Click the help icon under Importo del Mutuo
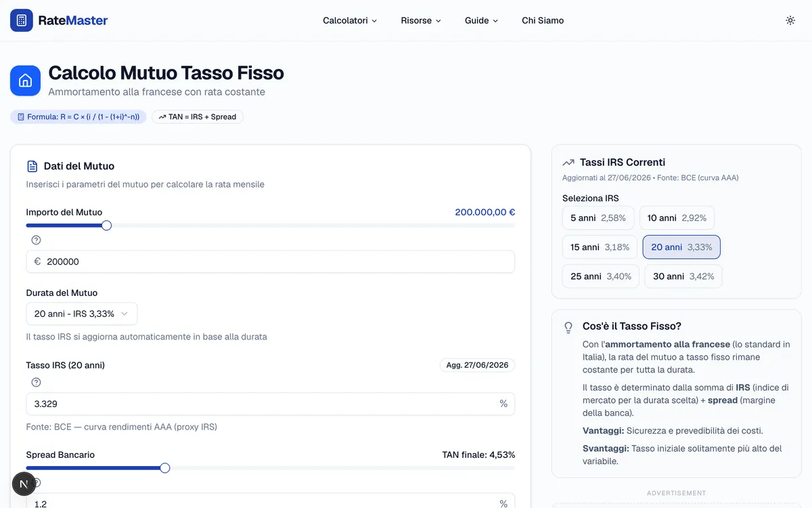 point(37,240)
